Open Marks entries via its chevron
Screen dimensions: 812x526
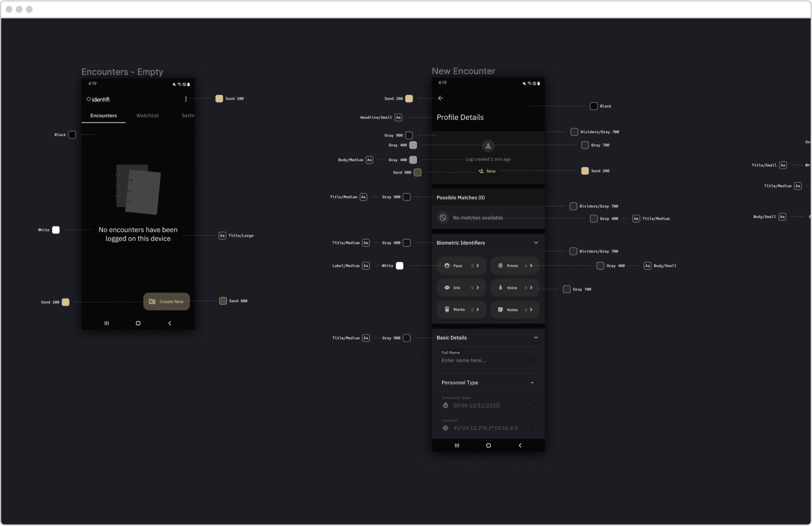click(478, 310)
